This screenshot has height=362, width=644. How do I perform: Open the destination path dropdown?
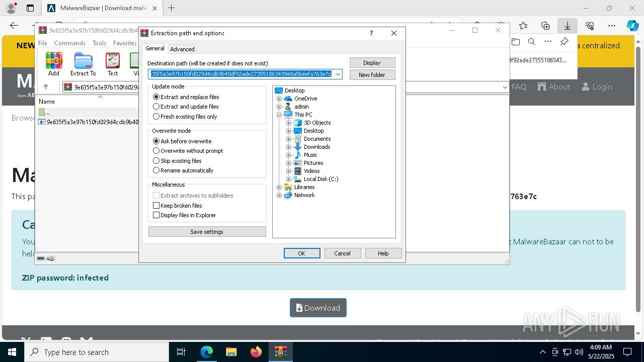[x=338, y=74]
